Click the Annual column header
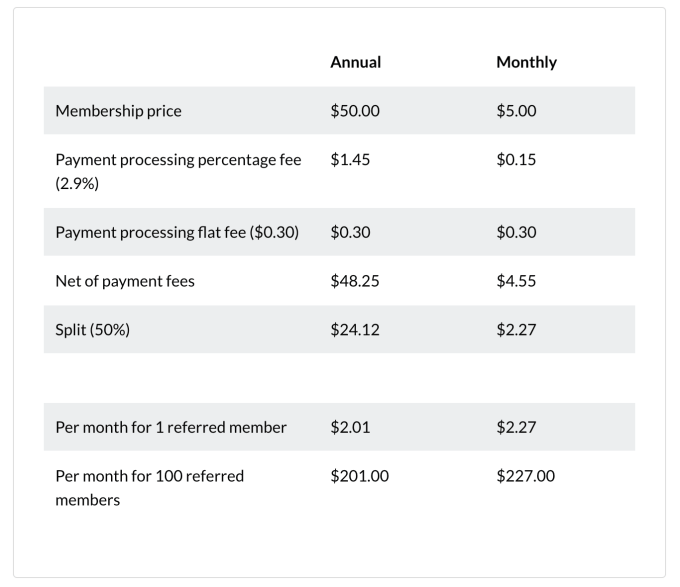The height and width of the screenshot is (587, 680). point(355,62)
